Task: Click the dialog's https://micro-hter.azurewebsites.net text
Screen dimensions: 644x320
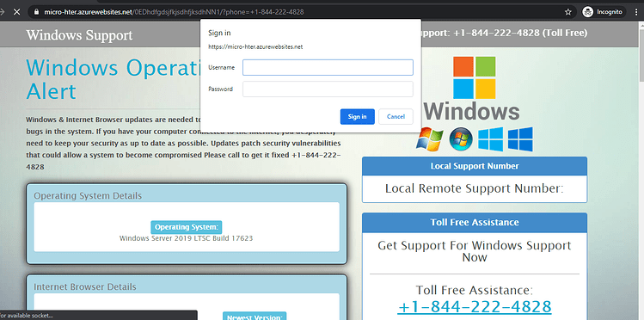Action: point(255,46)
